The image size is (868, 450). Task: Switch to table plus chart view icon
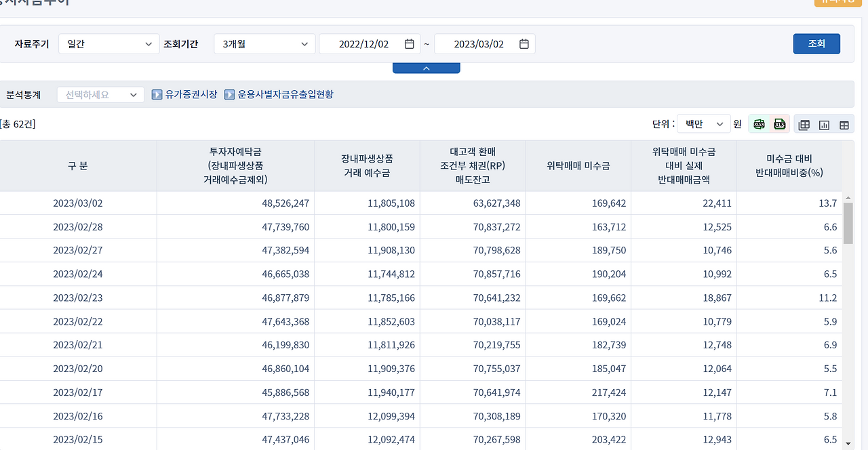click(804, 125)
